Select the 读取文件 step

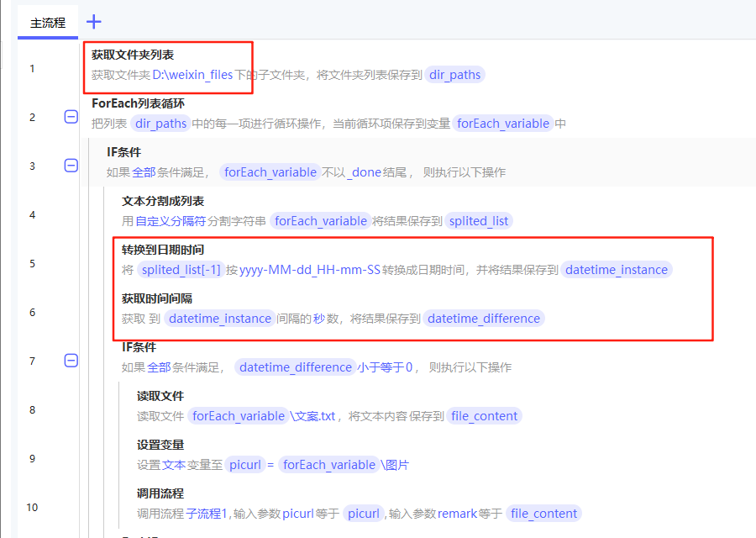[160, 396]
